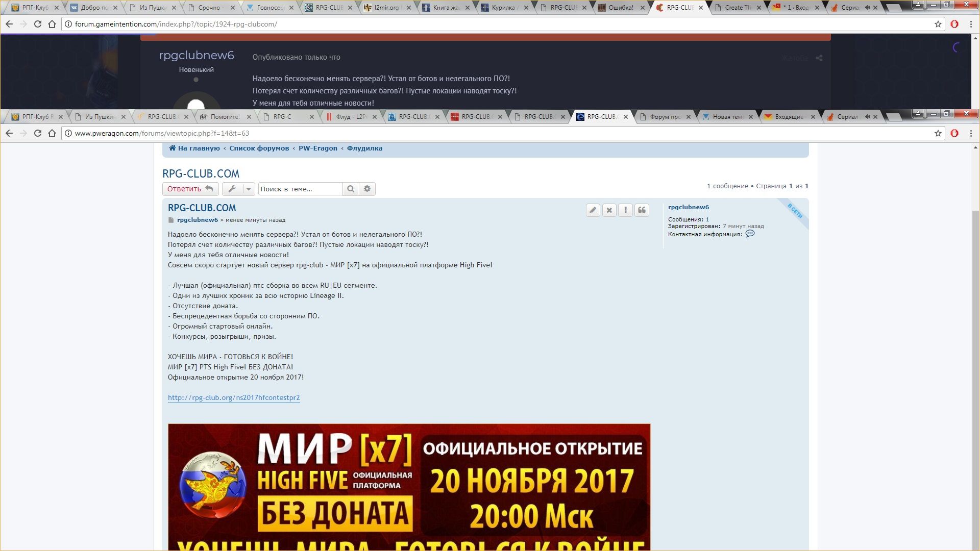Close the Входящие tab

[813, 117]
